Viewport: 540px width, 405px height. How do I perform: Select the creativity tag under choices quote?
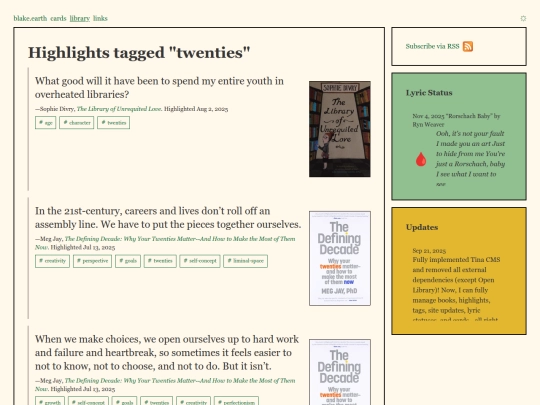pyautogui.click(x=193, y=402)
